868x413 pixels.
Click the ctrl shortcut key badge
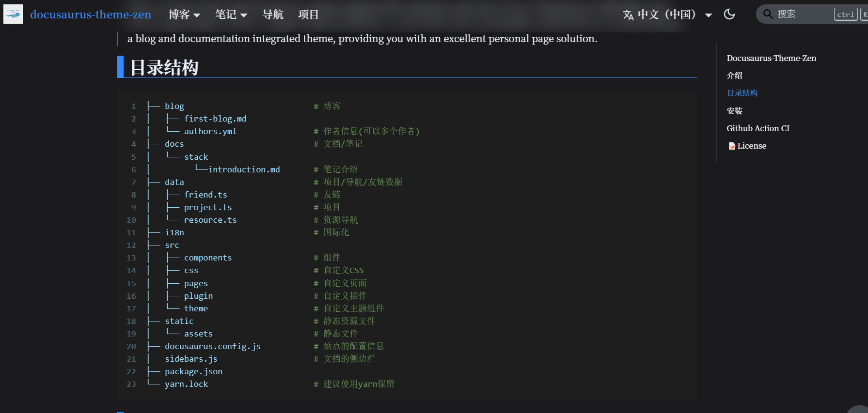click(x=846, y=15)
